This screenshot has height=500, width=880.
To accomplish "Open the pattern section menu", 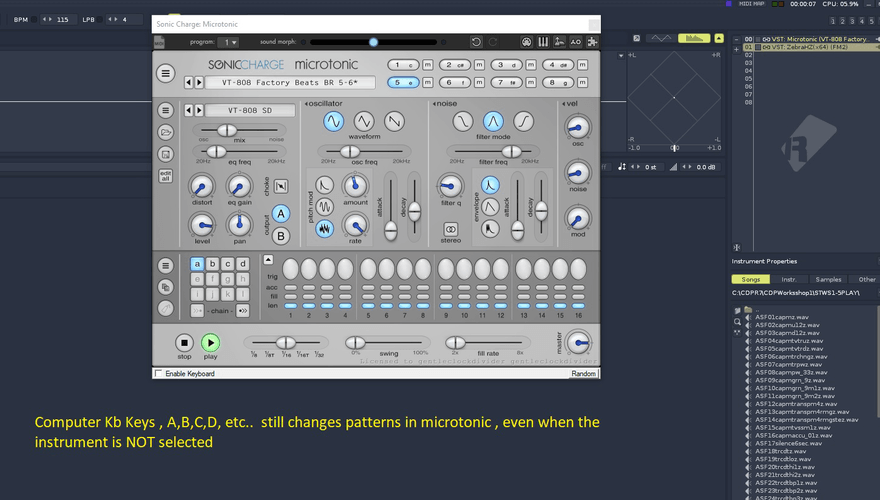I will click(x=166, y=265).
